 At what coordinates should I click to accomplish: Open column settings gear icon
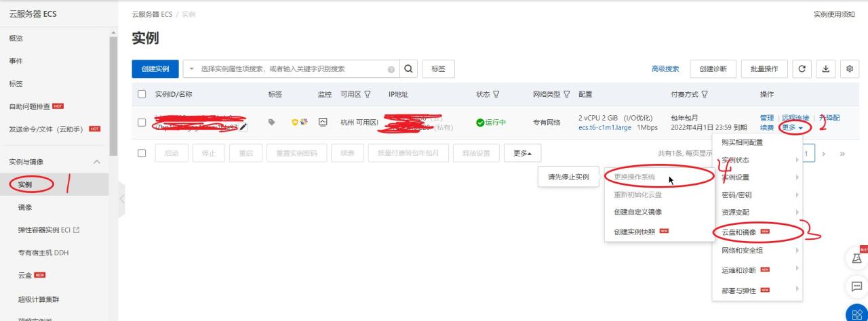pos(850,69)
